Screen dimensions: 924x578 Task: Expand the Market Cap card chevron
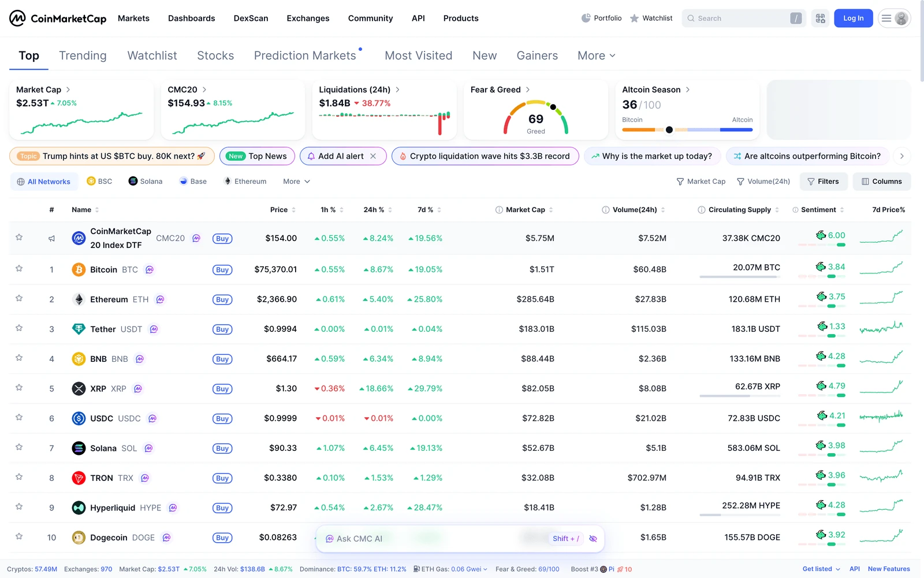68,90
